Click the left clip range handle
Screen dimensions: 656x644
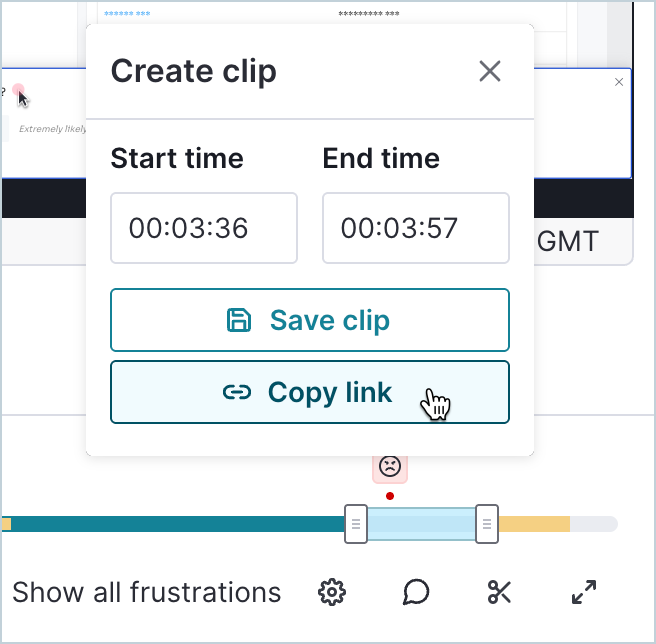coord(355,524)
